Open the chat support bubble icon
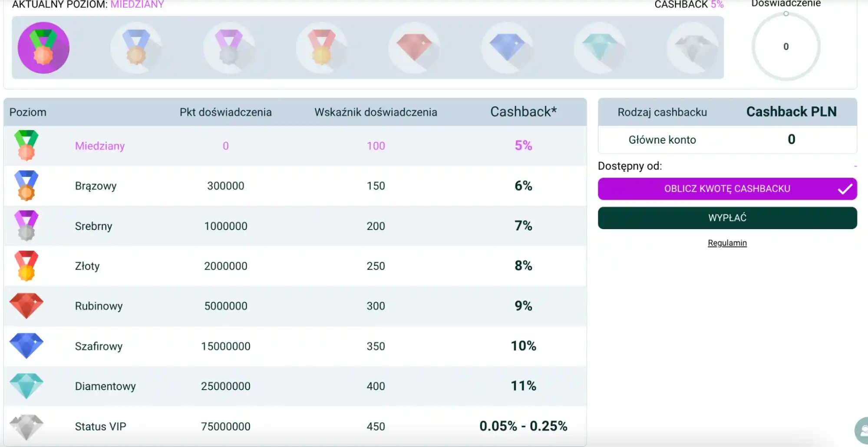 862,431
